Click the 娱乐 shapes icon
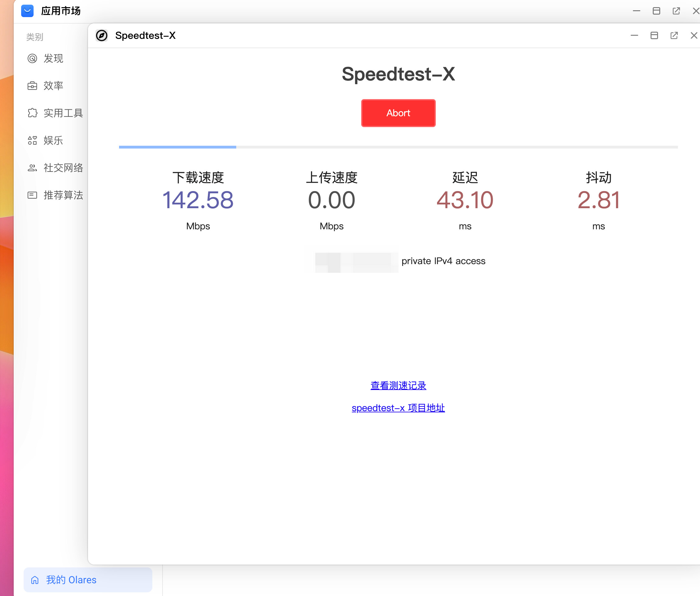Viewport: 700px width, 596px height. click(x=32, y=140)
